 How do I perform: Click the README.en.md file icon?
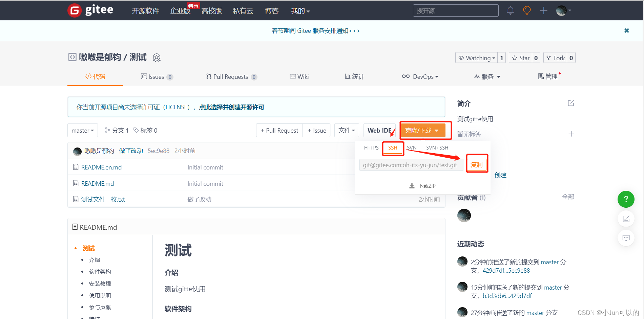(76, 167)
